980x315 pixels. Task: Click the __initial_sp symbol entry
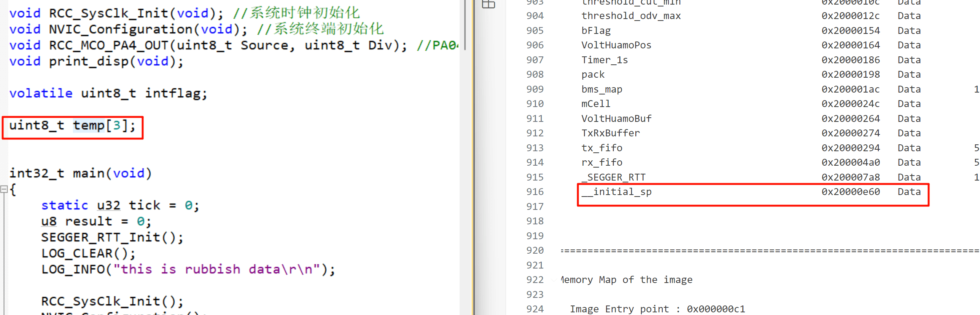coord(616,192)
